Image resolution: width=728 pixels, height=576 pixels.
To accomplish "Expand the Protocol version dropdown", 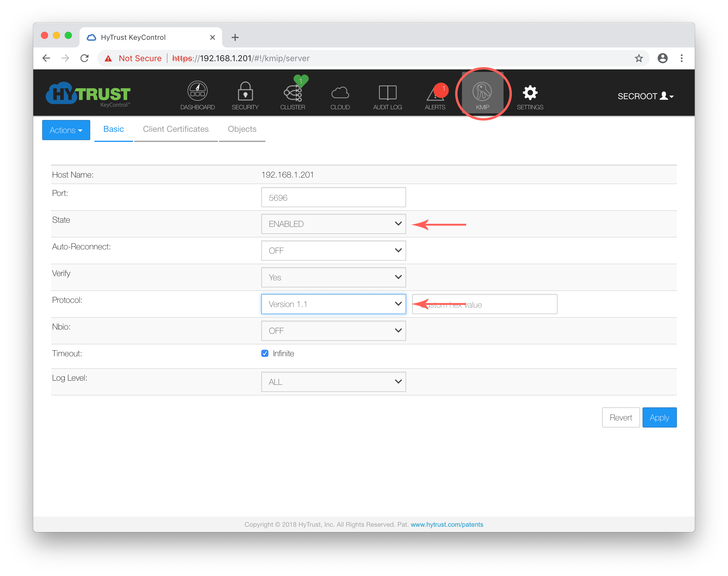I will [333, 304].
